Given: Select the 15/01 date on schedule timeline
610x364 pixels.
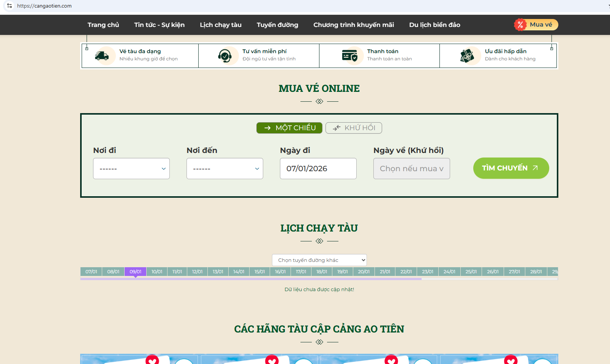Looking at the screenshot, I should point(259,272).
